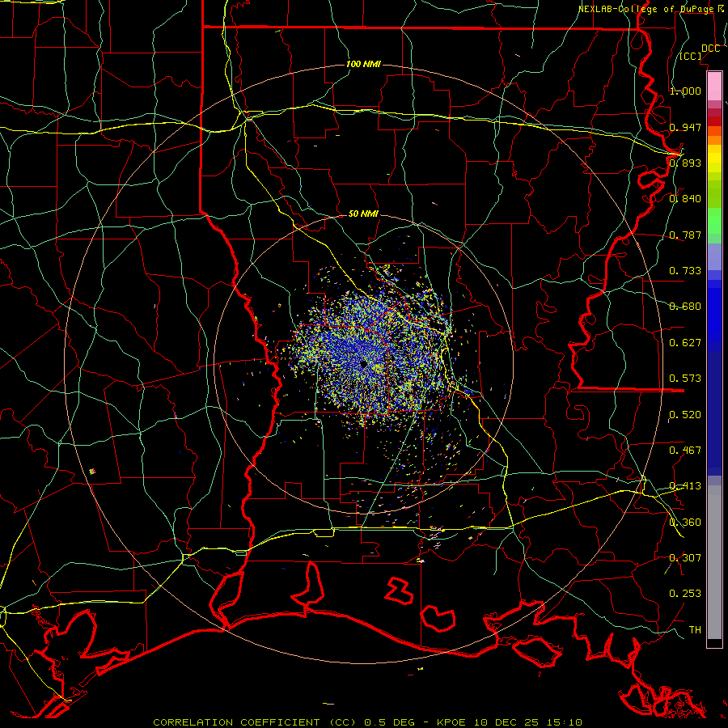Click the 0.467 scale value

tap(685, 451)
